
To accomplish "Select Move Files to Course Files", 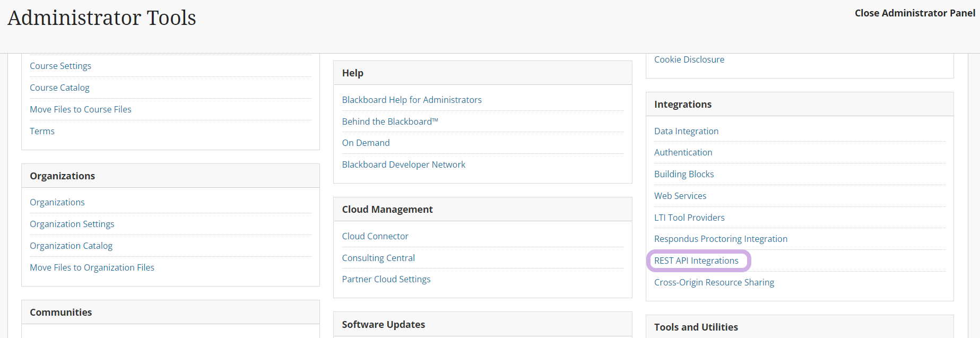I will click(x=81, y=109).
